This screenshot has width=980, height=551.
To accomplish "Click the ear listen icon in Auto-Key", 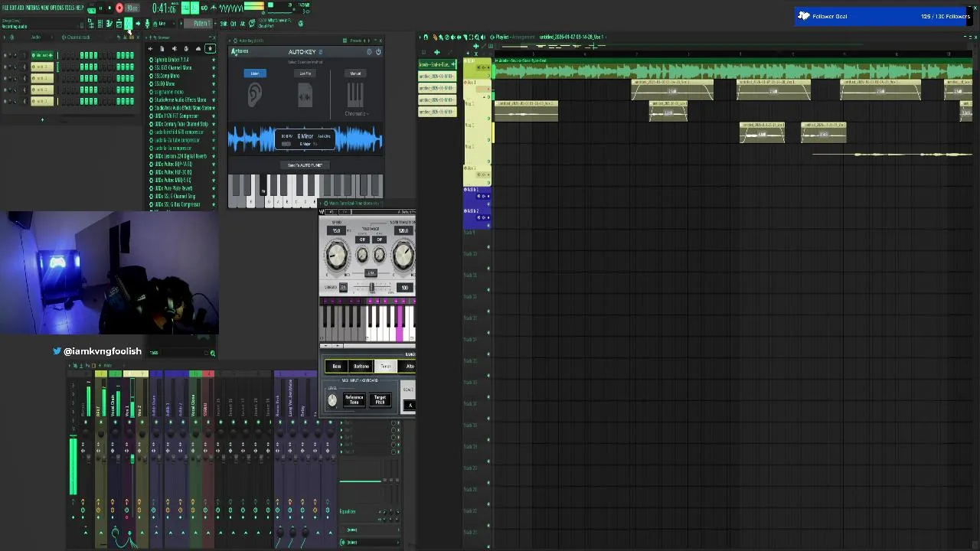I will coord(255,95).
